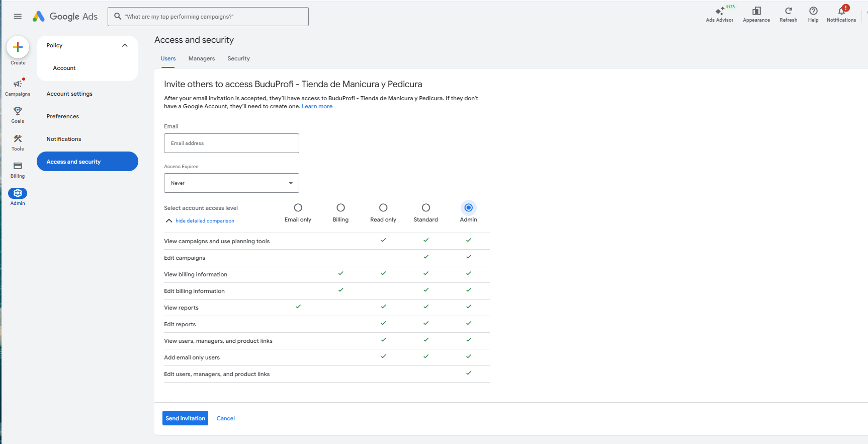
Task: Open Preferences menu item
Action: [63, 116]
